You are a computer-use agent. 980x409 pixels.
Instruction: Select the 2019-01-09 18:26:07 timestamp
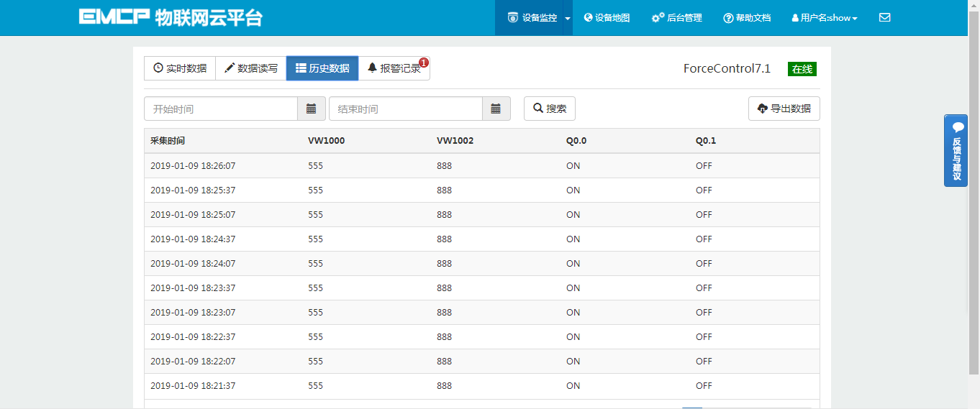tap(193, 165)
